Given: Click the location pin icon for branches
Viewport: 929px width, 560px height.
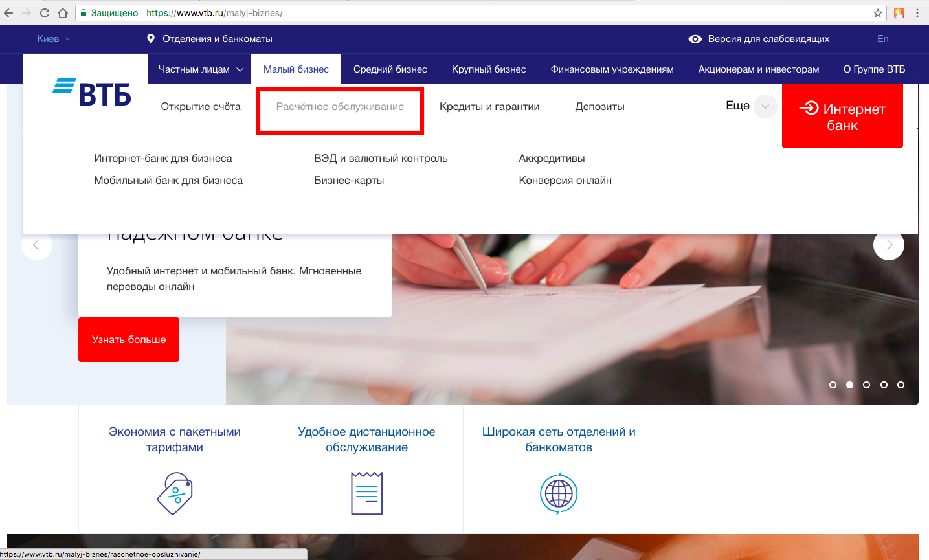Looking at the screenshot, I should point(151,39).
